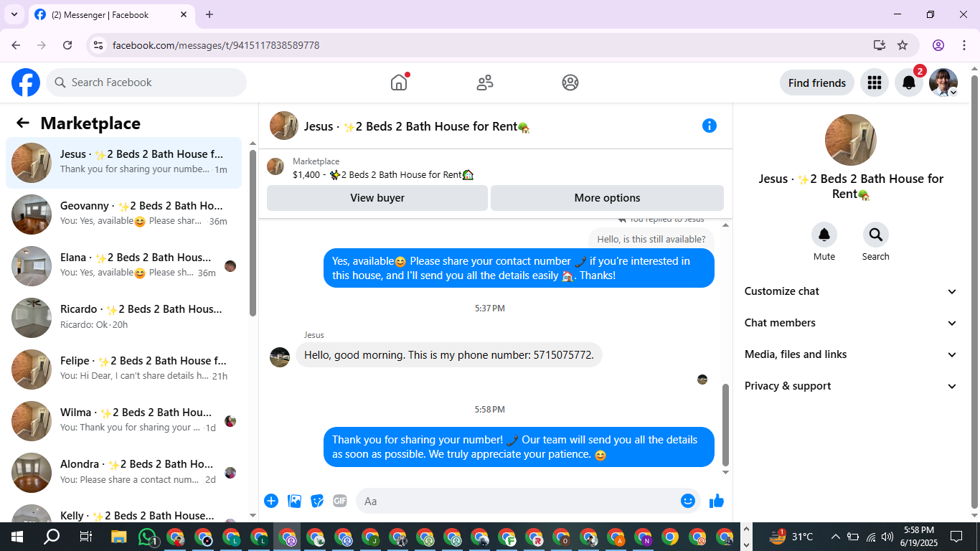Open Ricardo conversation in list
The height and width of the screenshot is (551, 980).
click(x=124, y=318)
